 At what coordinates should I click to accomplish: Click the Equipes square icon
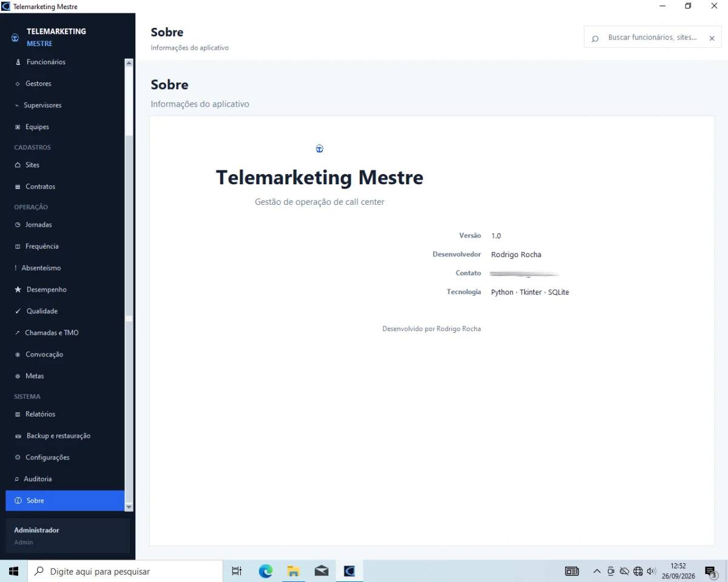(18, 127)
